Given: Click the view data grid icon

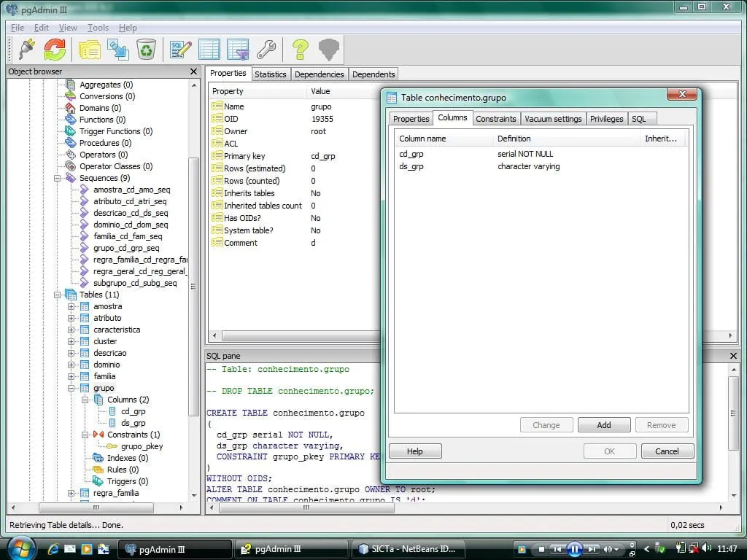Looking at the screenshot, I should pos(209,50).
